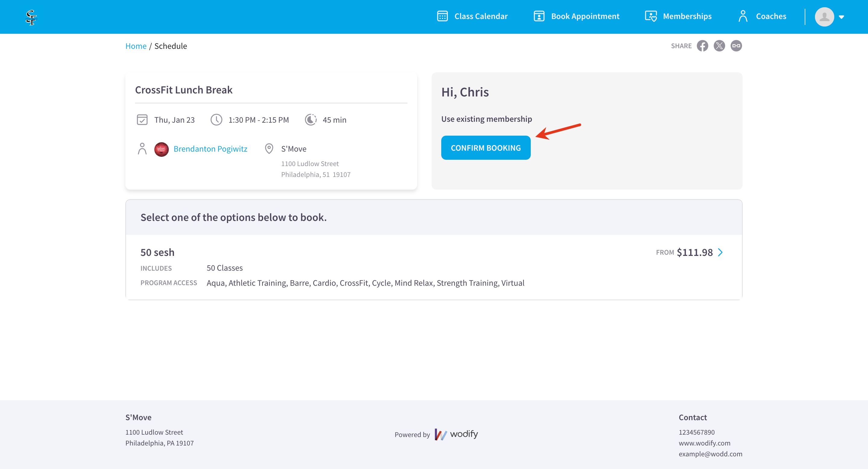Click the clock icon beside 1:30 PM
This screenshot has width=868, height=469.
click(x=216, y=120)
